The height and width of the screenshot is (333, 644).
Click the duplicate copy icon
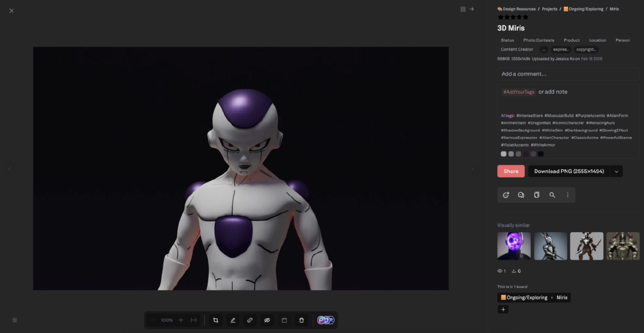coord(537,195)
